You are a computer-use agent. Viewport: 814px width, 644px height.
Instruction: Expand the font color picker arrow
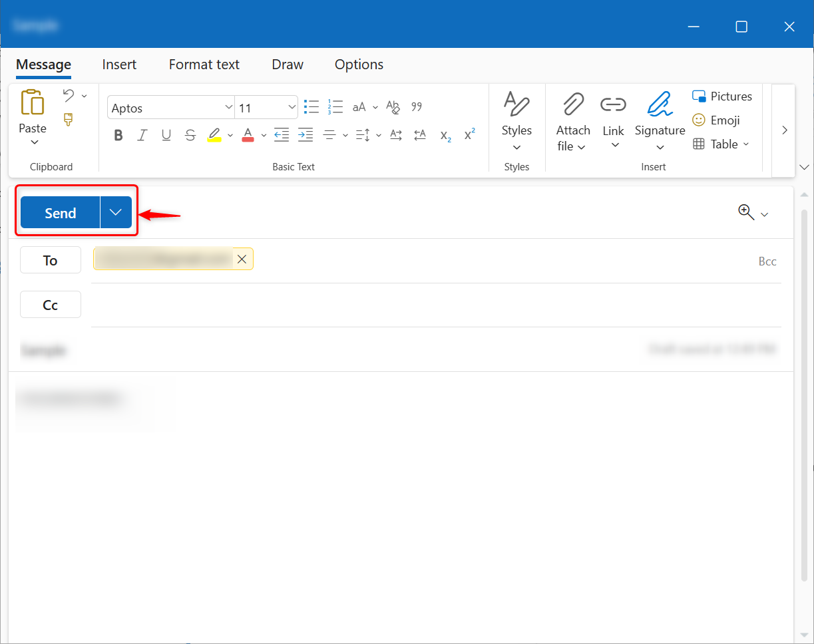click(x=264, y=135)
